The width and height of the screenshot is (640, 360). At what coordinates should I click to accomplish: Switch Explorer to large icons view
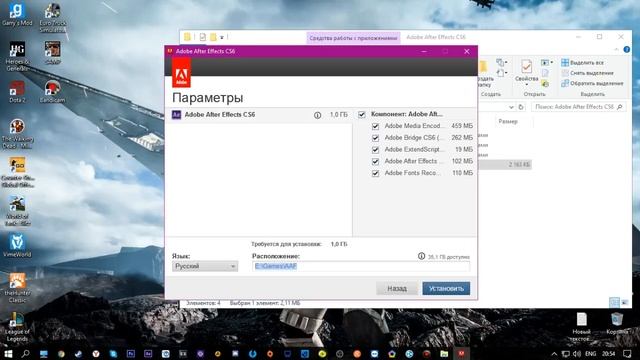click(x=624, y=302)
